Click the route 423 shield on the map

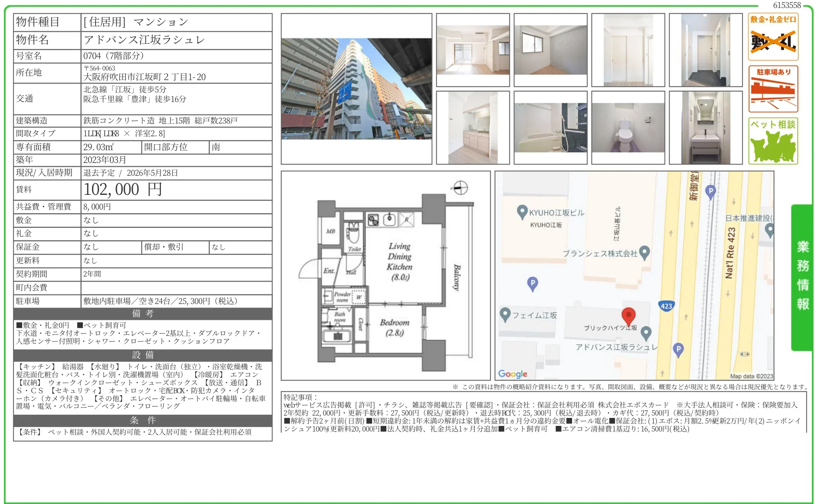pos(666,306)
